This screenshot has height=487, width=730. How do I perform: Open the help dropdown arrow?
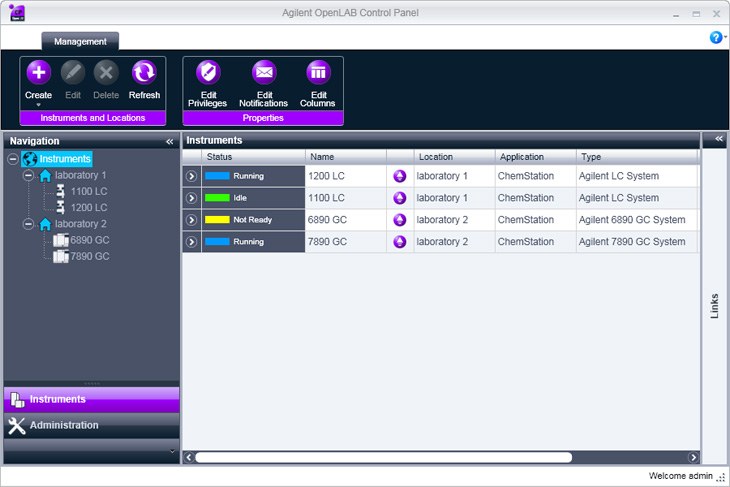click(x=725, y=37)
